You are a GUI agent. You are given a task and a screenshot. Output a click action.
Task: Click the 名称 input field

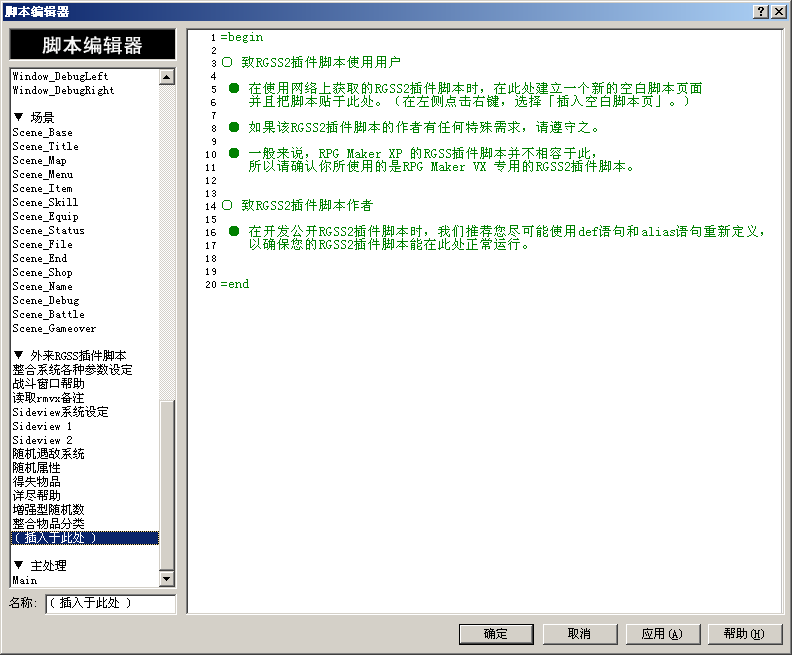[111, 603]
